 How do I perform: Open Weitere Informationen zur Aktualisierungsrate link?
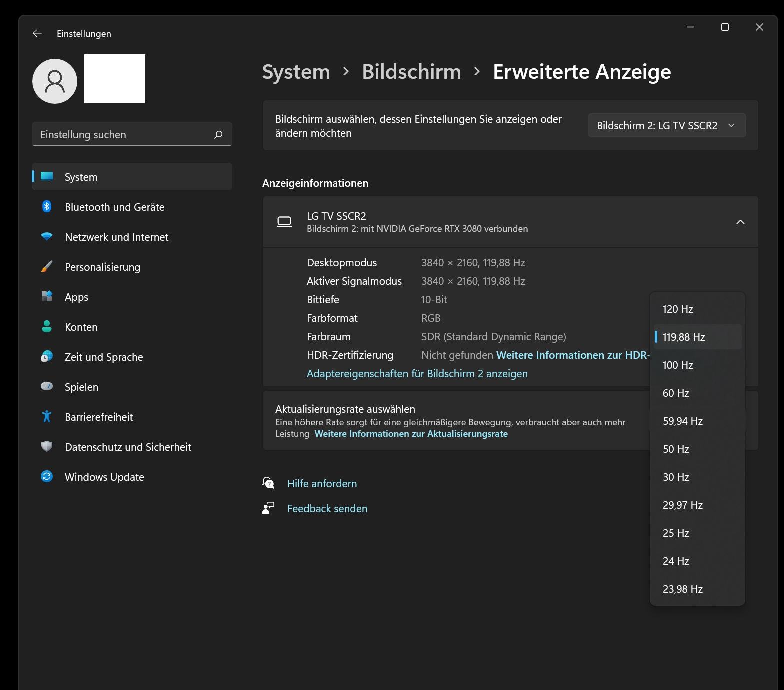[411, 434]
